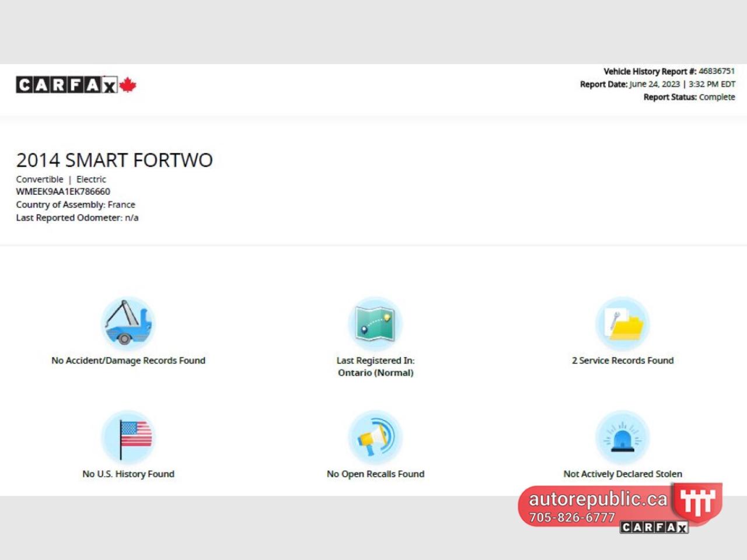747x560 pixels.
Task: Open No Open Recalls Found section
Action: [375, 474]
